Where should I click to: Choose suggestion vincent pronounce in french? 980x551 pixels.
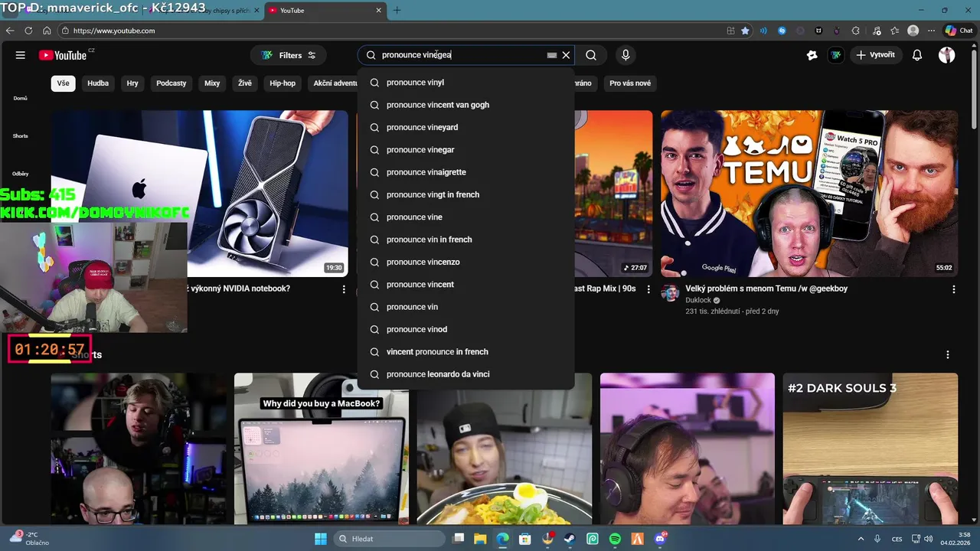[x=465, y=352]
